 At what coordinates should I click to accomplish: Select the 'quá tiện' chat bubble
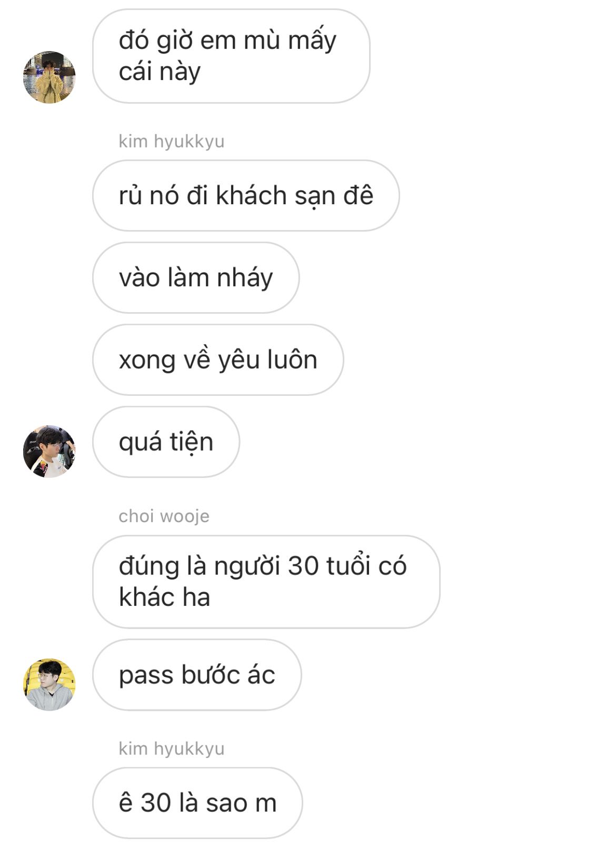coord(166,442)
